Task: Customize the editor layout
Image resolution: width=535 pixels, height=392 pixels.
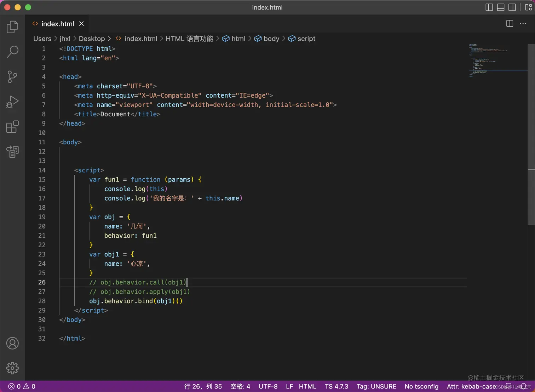Action: 528,7
